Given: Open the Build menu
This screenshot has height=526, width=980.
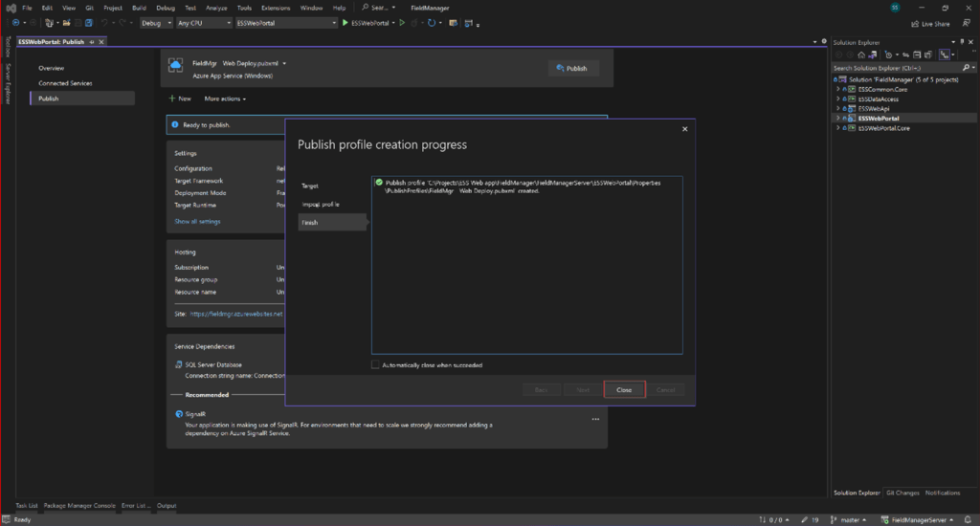Looking at the screenshot, I should click(x=139, y=8).
